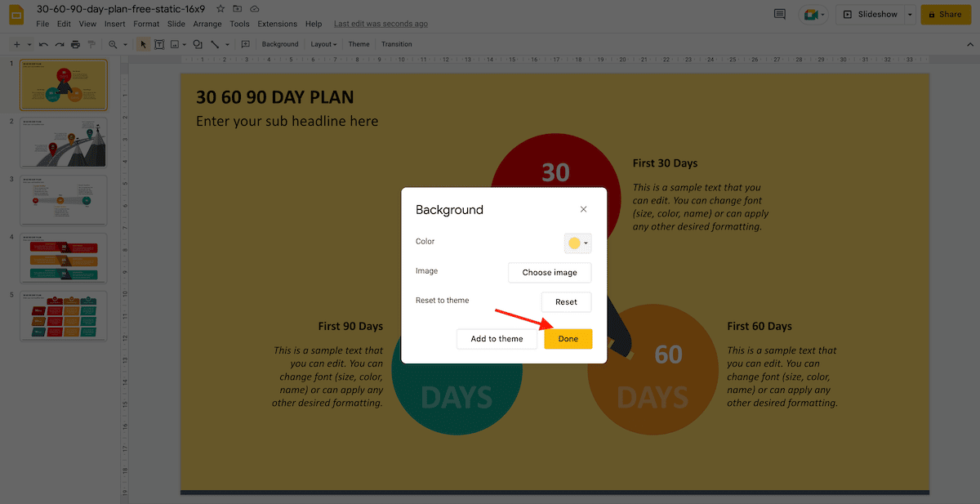980x504 pixels.
Task: Check the cloud document status icon
Action: [255, 8]
